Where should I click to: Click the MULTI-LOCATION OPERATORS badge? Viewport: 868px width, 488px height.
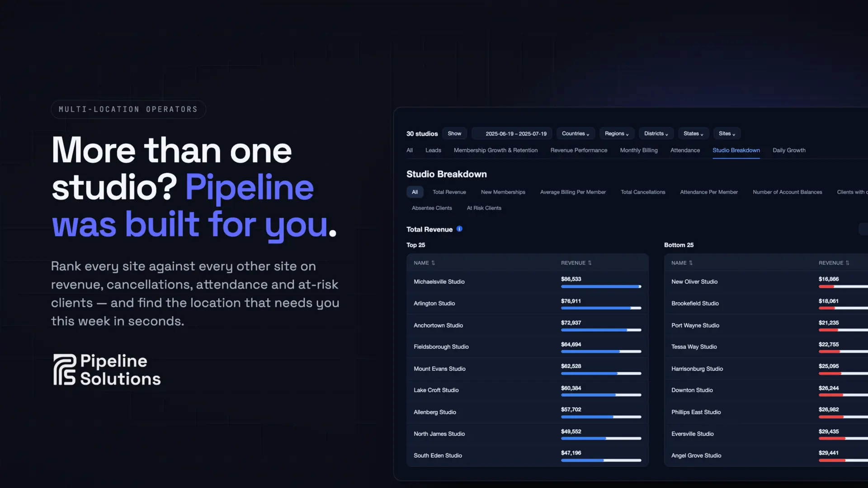tap(128, 109)
